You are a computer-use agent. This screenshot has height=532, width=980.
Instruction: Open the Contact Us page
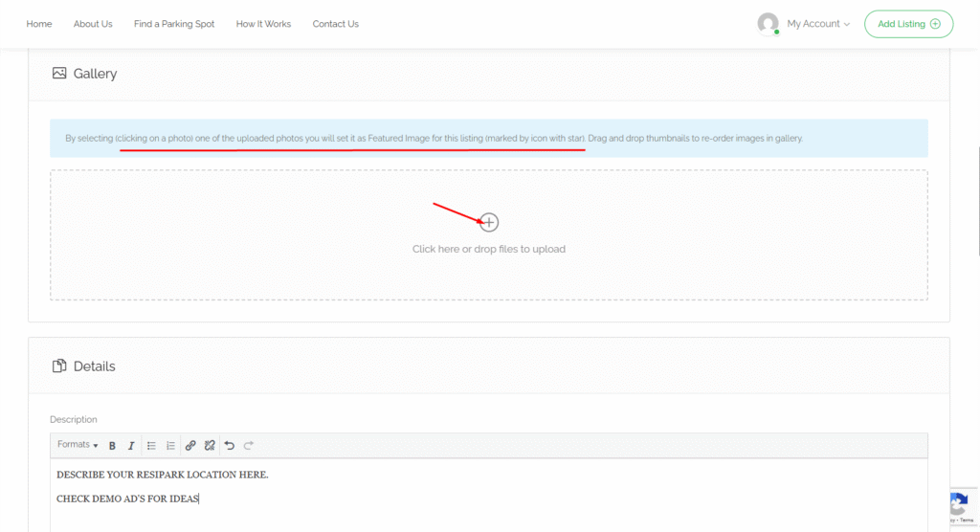click(x=335, y=24)
